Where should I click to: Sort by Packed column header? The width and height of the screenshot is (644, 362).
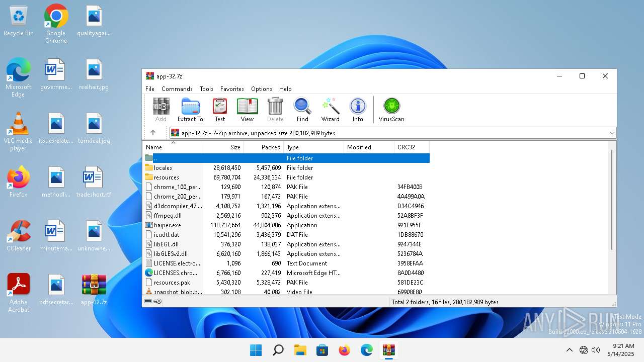(x=264, y=147)
